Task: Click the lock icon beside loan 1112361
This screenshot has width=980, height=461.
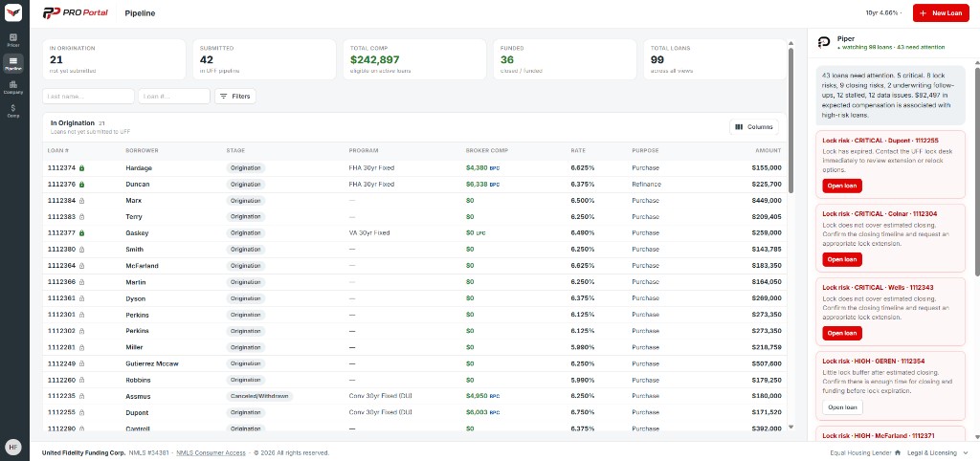Action: click(82, 298)
